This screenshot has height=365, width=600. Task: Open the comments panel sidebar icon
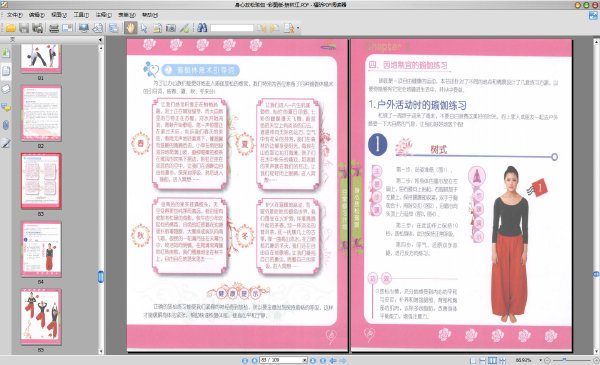6,107
